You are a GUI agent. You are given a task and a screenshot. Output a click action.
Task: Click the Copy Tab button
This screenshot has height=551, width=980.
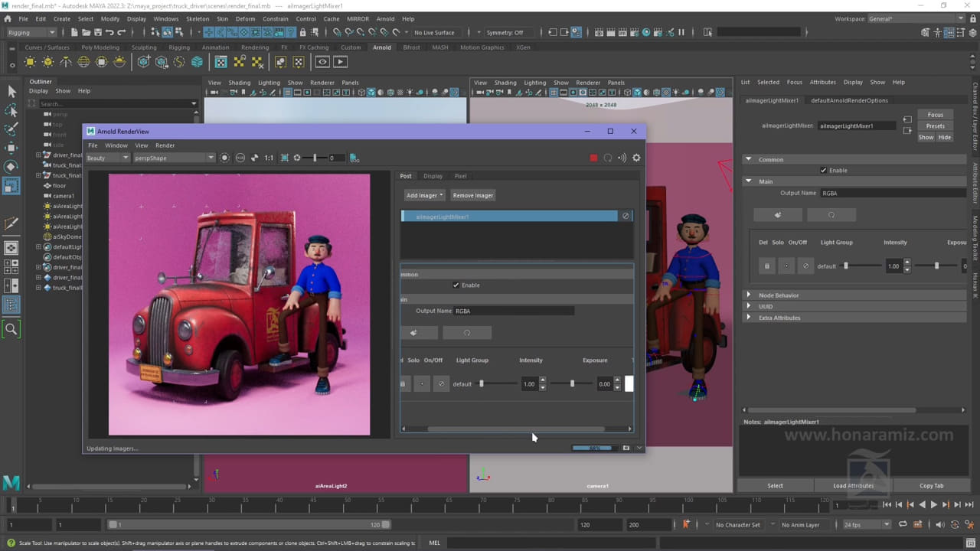point(931,485)
